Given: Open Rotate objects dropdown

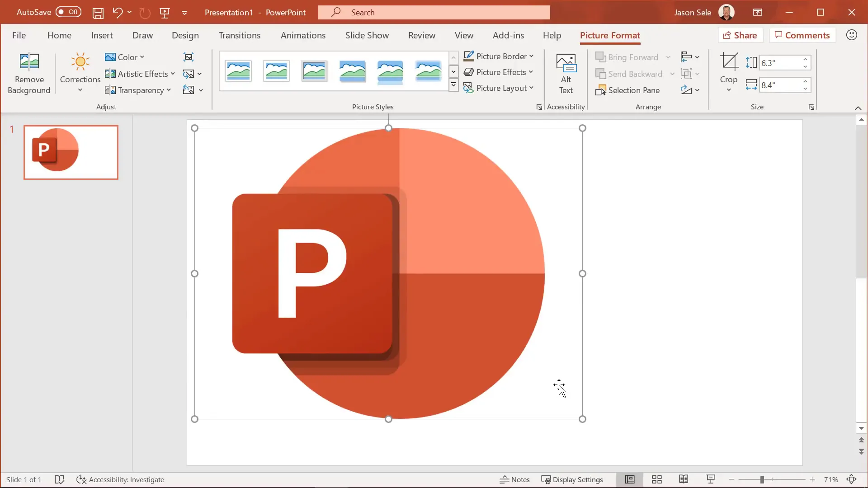Looking at the screenshot, I should click(x=690, y=90).
